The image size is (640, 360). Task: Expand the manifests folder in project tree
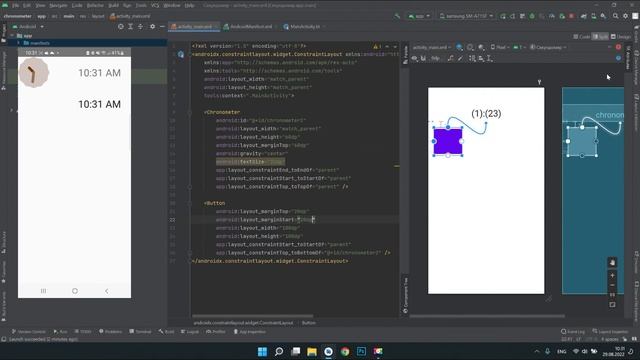[18, 43]
